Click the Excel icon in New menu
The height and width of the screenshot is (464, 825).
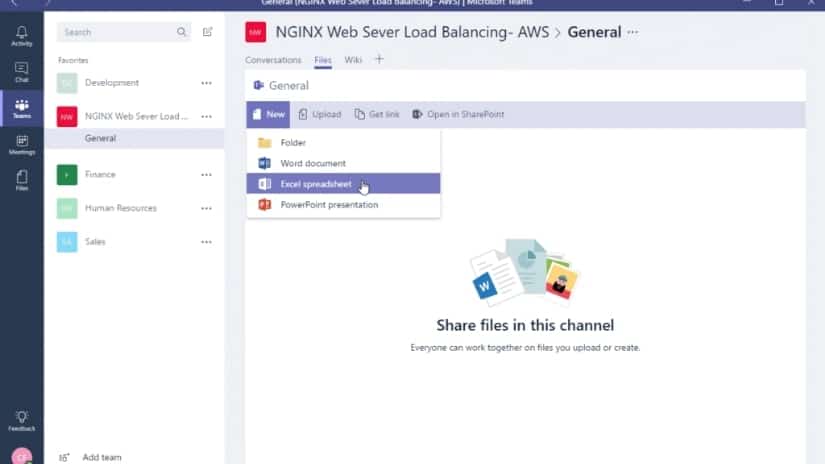click(x=265, y=184)
